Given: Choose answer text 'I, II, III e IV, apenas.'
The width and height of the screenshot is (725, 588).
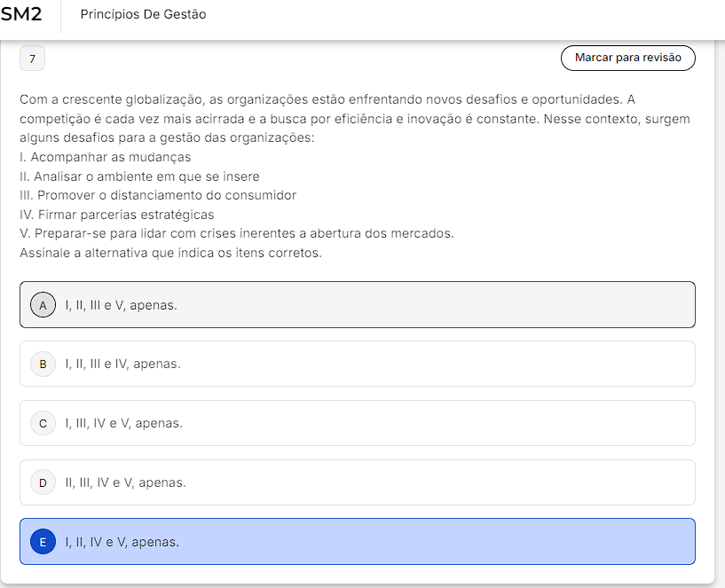Looking at the screenshot, I should coord(123,365).
